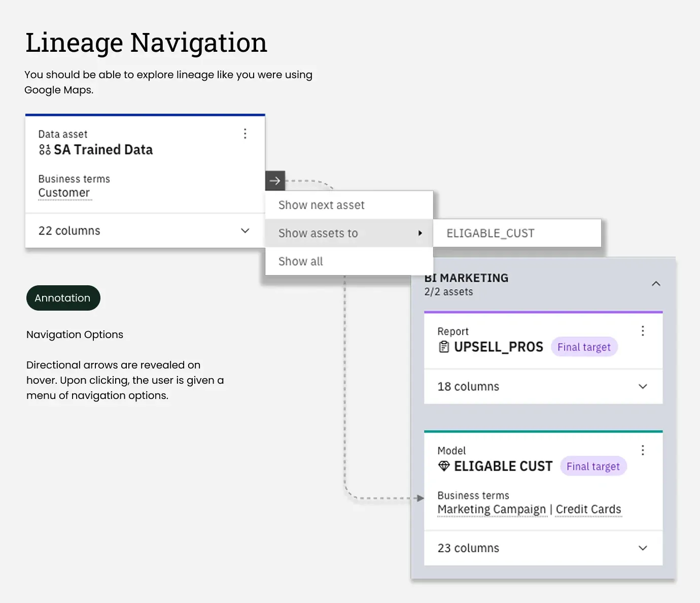Select the SA Trained Data title
The image size is (700, 603).
tap(103, 150)
